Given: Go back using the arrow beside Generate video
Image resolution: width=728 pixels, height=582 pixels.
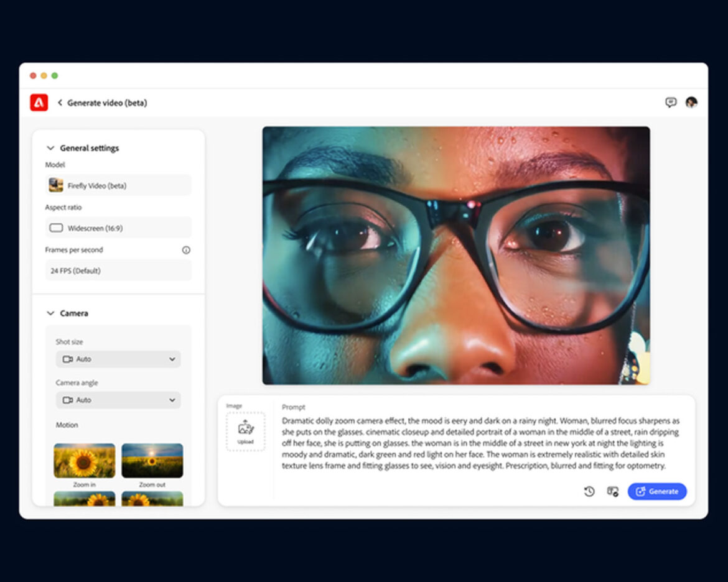Looking at the screenshot, I should [x=60, y=103].
